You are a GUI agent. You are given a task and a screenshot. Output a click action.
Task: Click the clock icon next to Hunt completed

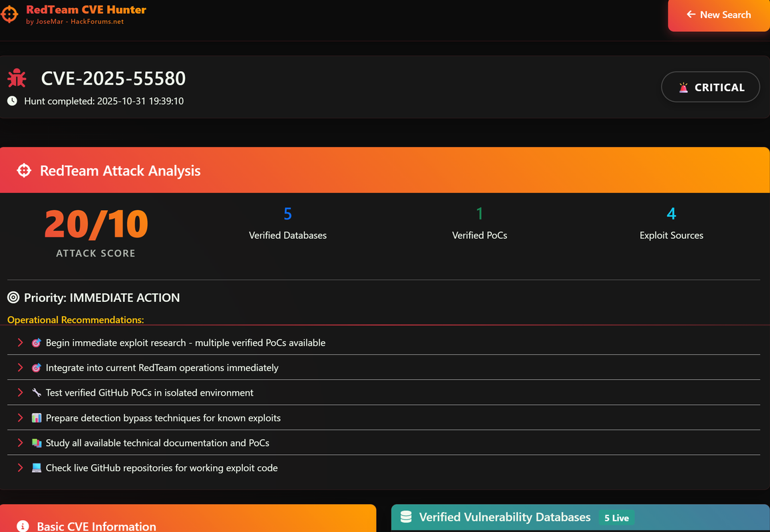12,100
